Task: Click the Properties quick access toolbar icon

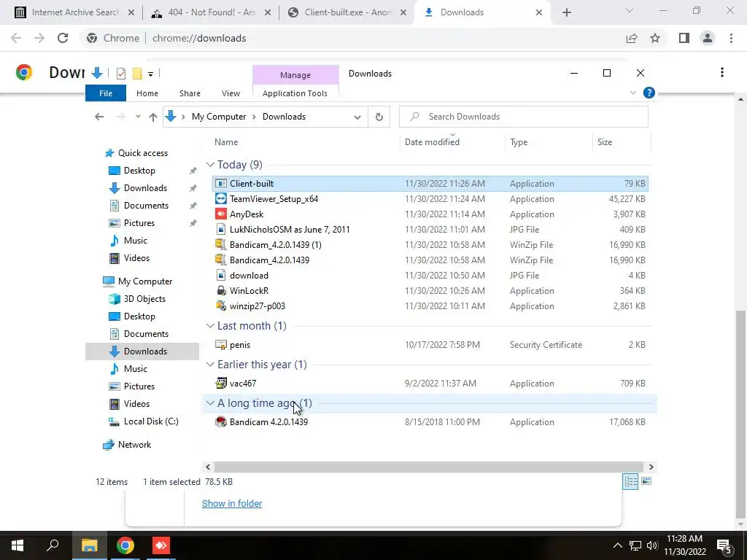Action: [121, 74]
